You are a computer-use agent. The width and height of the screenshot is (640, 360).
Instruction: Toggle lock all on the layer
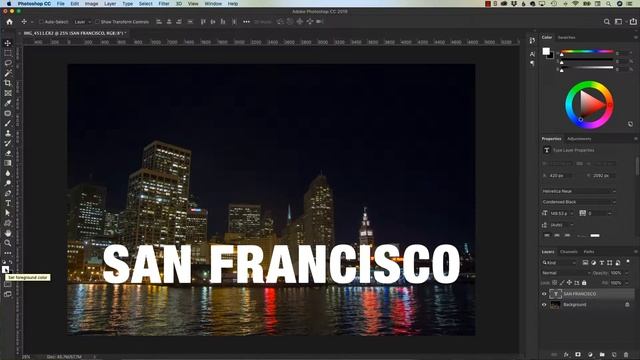584,282
